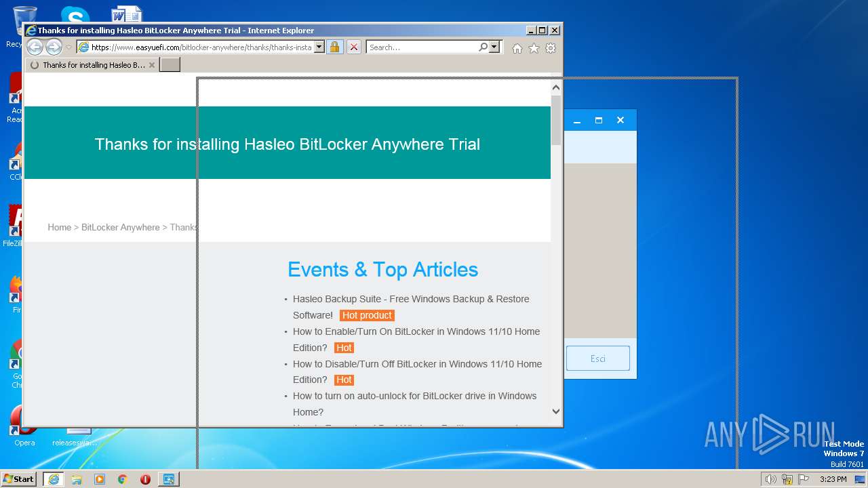This screenshot has height=488, width=868.
Task: Click the 3:23 PM taskbar clock
Action: coord(833,479)
